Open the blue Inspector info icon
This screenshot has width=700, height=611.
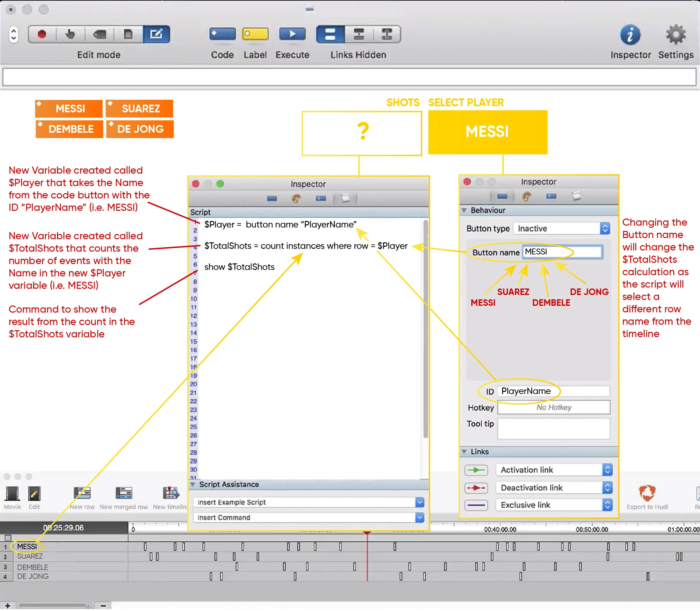(x=630, y=35)
